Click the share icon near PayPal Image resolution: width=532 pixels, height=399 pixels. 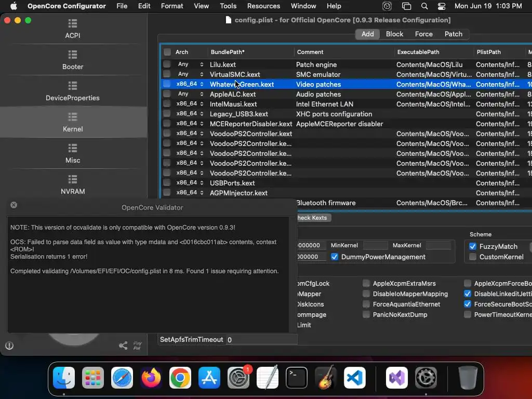point(123,345)
